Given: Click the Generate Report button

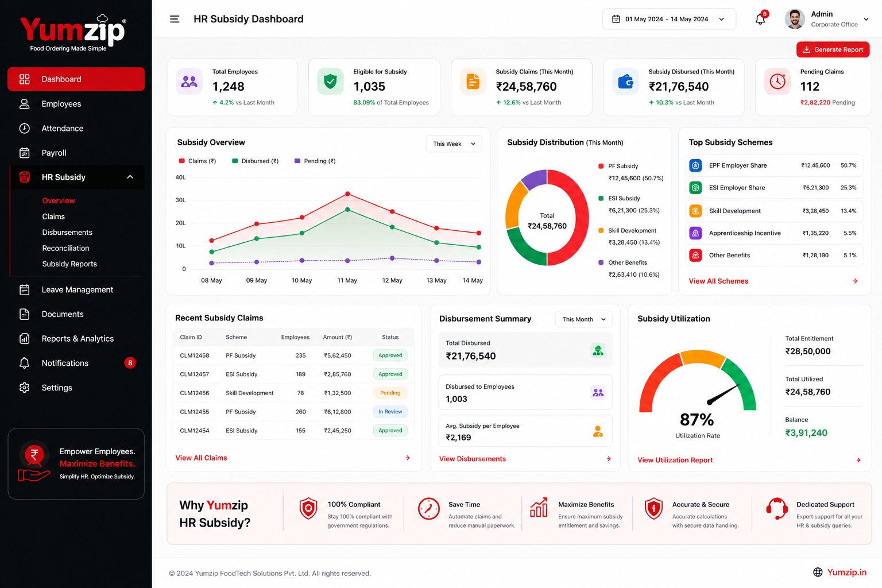Looking at the screenshot, I should pyautogui.click(x=833, y=49).
